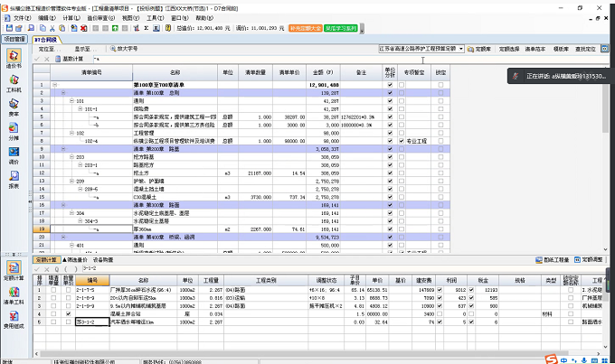Uncheck 单价分析 for row 1
The image size is (615, 364).
pos(390,85)
